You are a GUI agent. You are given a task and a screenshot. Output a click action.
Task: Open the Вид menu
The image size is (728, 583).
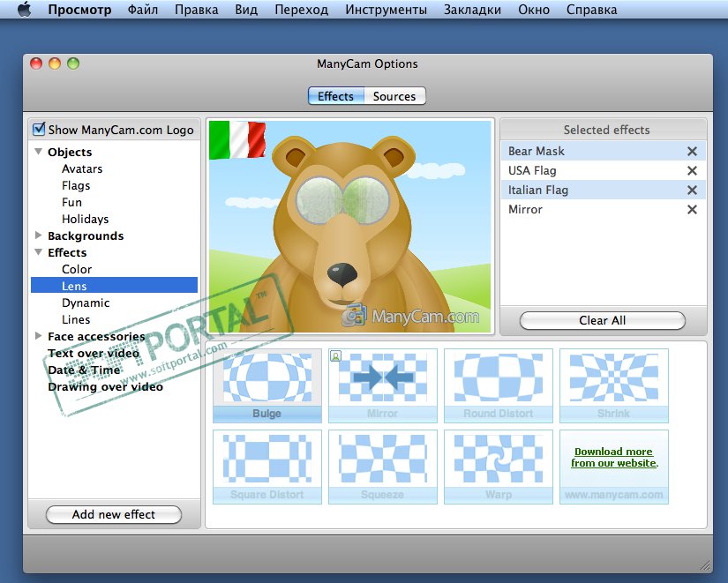246,10
